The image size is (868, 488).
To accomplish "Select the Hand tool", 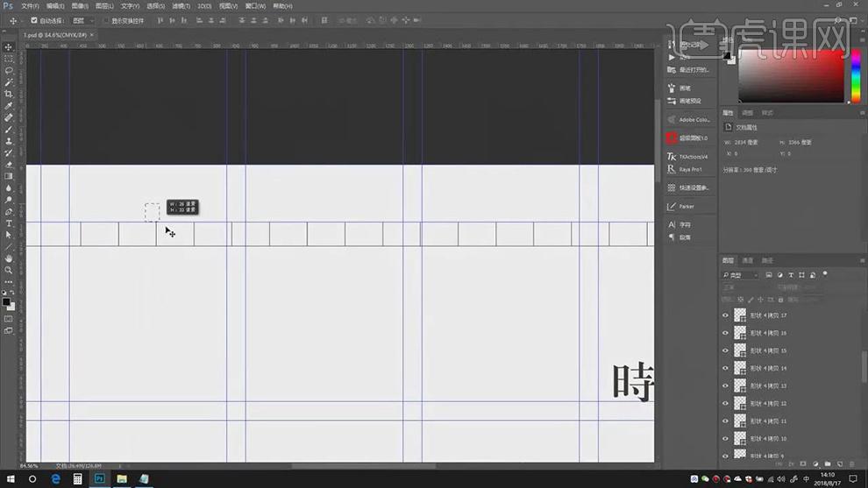I will click(8, 258).
